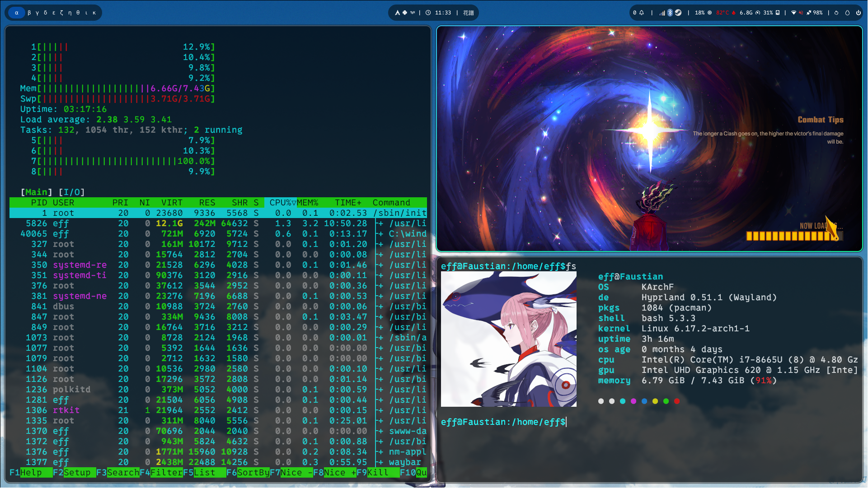Click the power button icon in the bar
The image size is (868, 488).
858,13
